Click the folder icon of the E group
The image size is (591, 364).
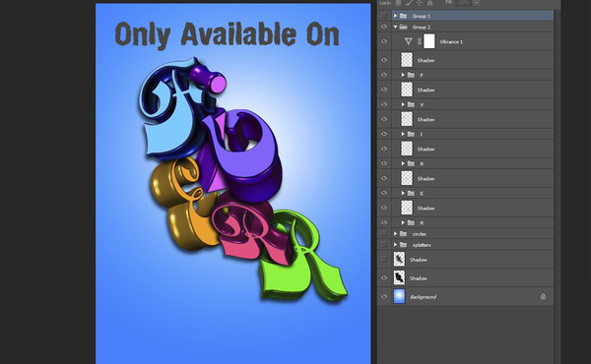tap(411, 193)
